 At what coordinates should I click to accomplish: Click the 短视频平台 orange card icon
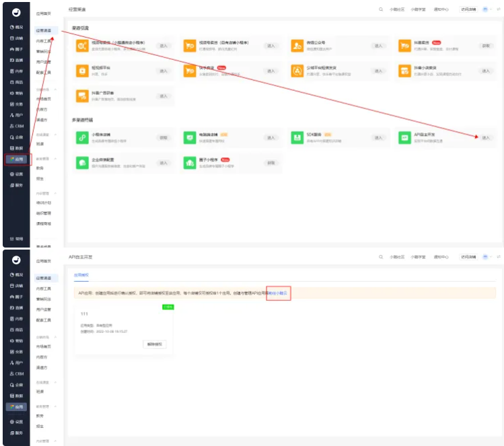82,71
